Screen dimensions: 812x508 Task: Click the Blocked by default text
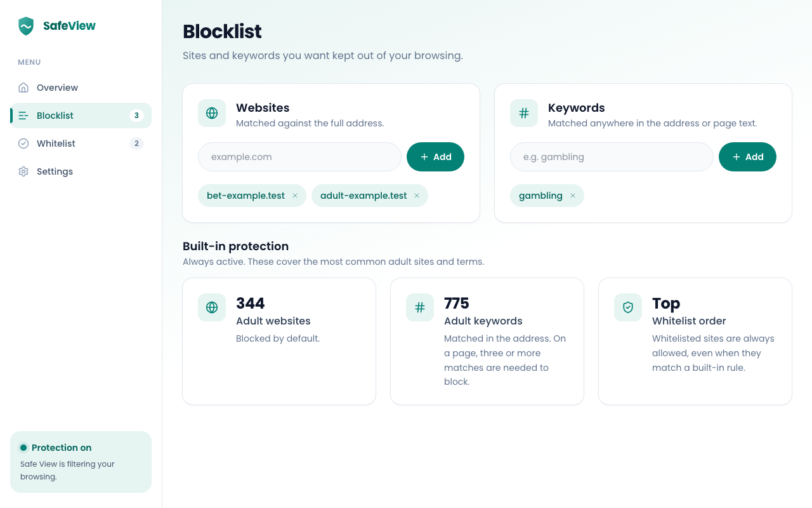(278, 338)
